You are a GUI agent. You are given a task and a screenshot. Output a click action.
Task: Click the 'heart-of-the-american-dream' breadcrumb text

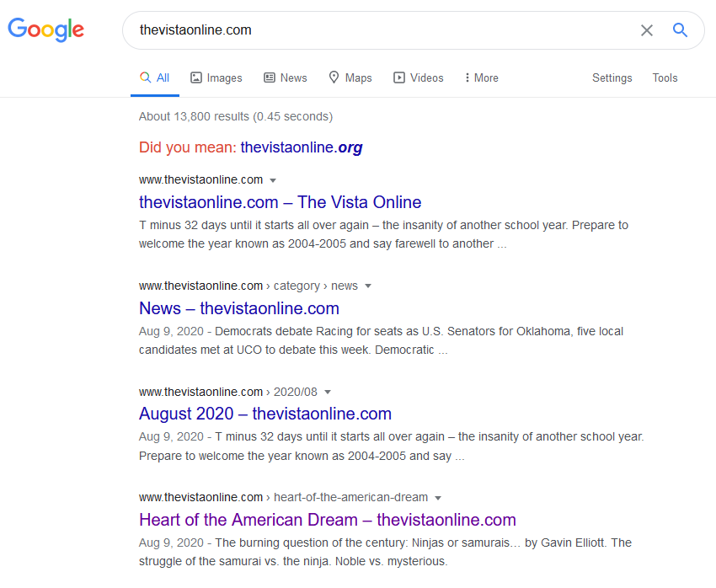tap(350, 497)
